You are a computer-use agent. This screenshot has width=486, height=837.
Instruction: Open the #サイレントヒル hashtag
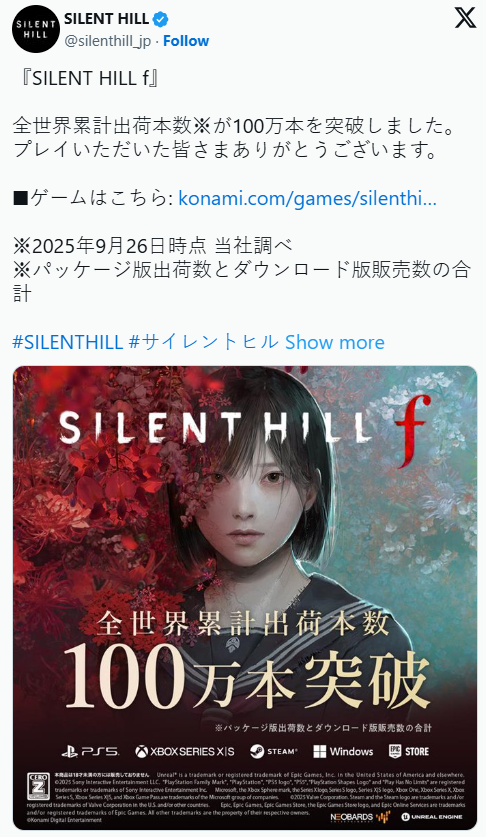(x=204, y=342)
